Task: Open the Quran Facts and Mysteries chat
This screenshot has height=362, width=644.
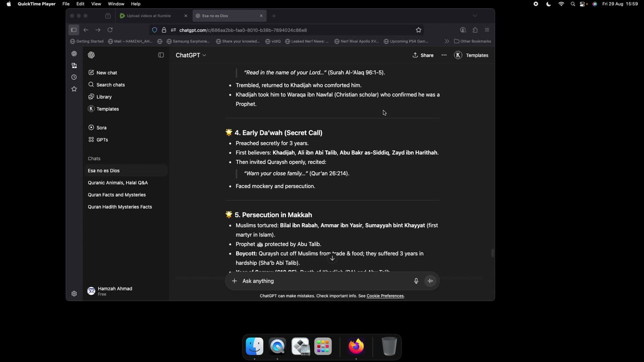Action: [126, 195]
